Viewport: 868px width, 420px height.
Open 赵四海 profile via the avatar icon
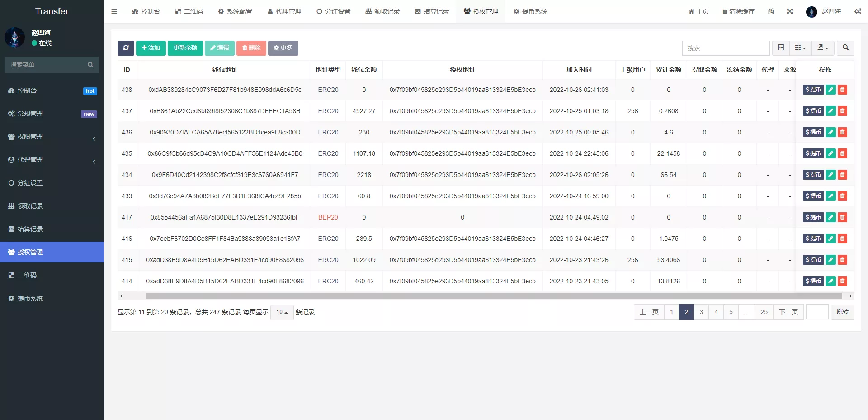coord(811,12)
